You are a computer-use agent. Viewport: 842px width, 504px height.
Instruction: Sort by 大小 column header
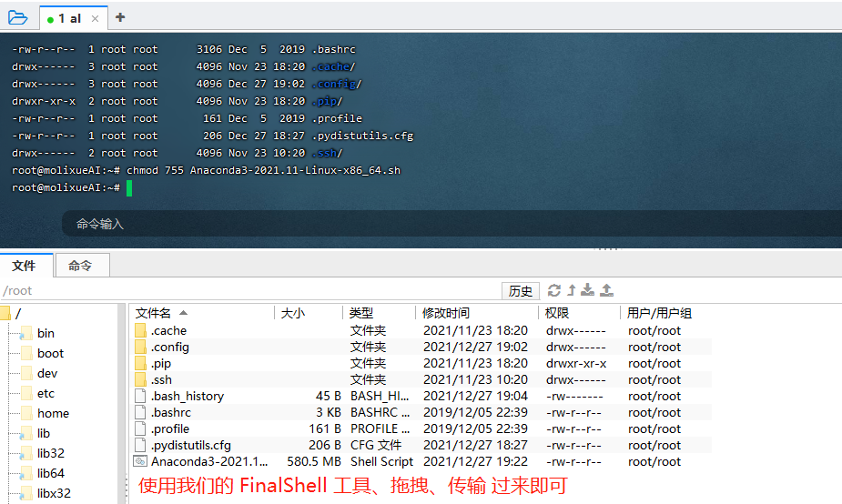[309, 313]
